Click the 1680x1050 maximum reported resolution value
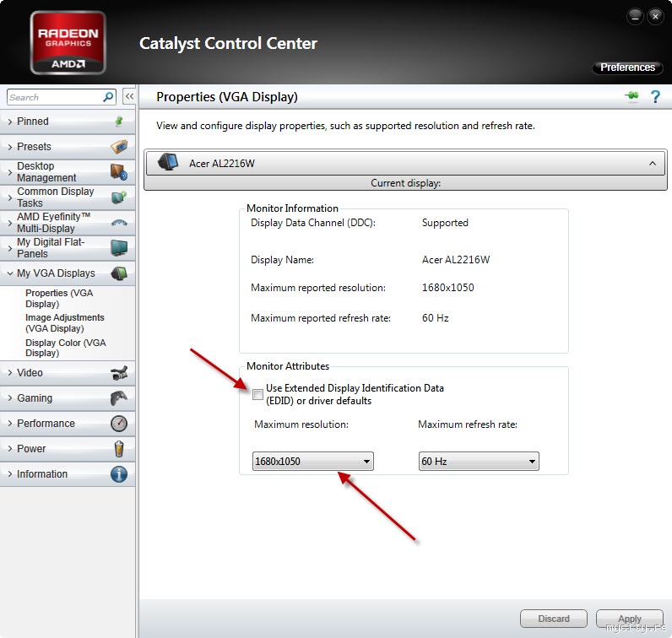672x638 pixels. tap(447, 288)
